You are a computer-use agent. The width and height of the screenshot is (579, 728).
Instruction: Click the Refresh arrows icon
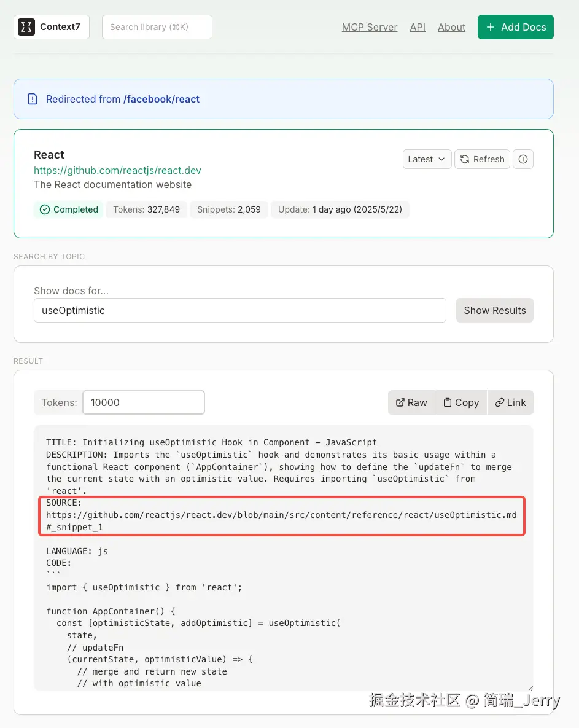point(465,159)
